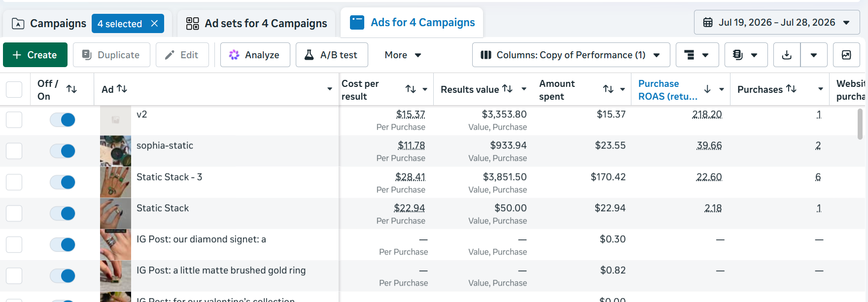The image size is (868, 302).
Task: Open the date range picker Jul 19 – Jul 28
Action: [777, 23]
